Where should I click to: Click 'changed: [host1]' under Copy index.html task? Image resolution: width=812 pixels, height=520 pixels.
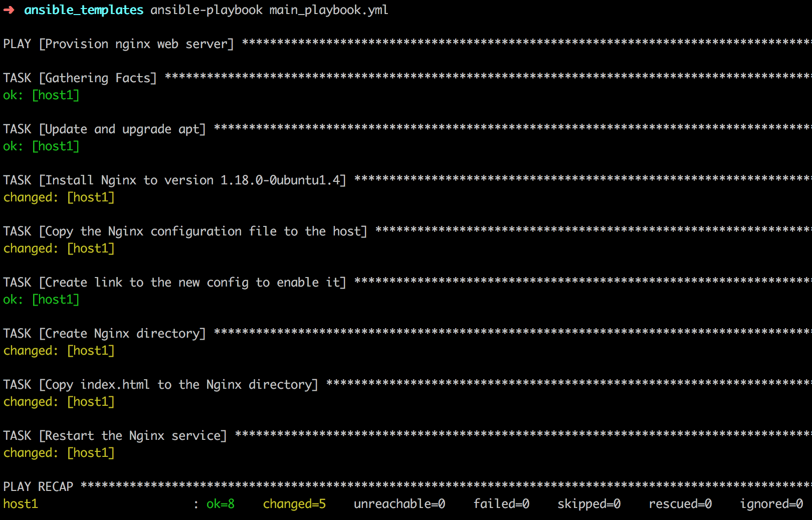pos(59,402)
